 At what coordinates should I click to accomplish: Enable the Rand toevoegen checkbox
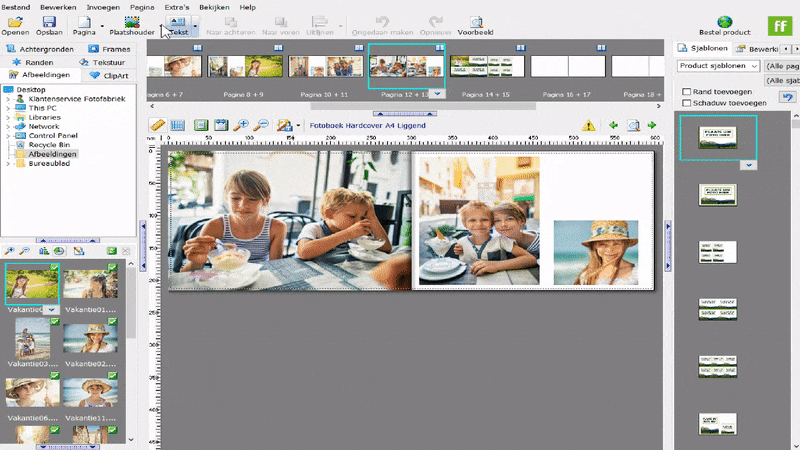[685, 91]
